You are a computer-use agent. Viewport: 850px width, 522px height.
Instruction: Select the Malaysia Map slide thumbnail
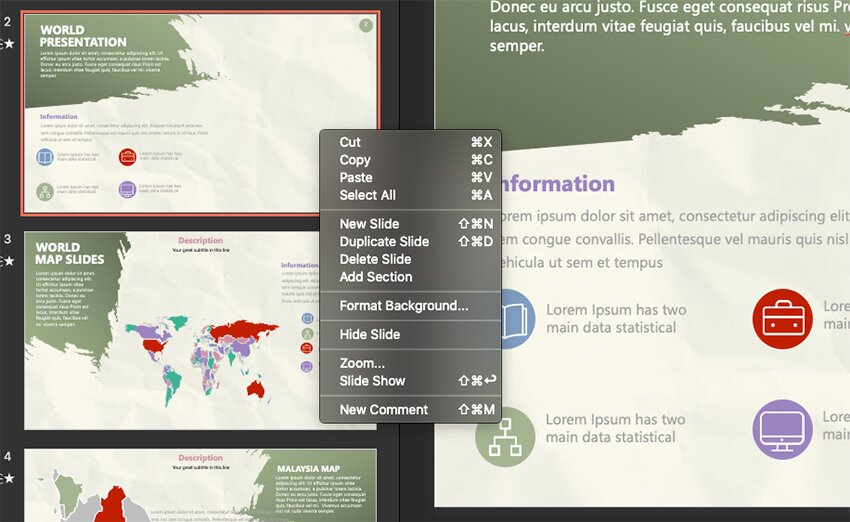(200, 485)
